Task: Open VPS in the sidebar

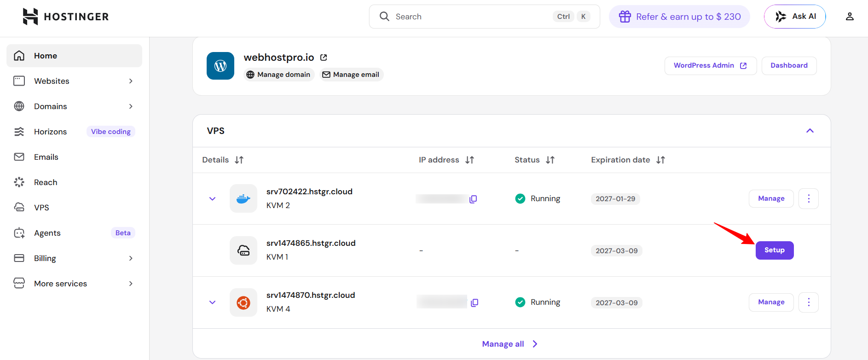Action: click(x=74, y=208)
